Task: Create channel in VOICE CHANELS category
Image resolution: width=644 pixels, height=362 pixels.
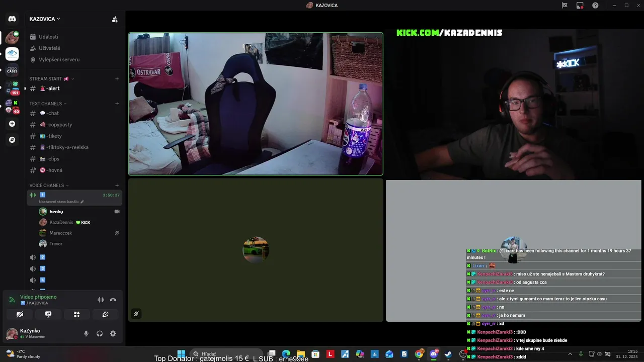Action: point(117,186)
